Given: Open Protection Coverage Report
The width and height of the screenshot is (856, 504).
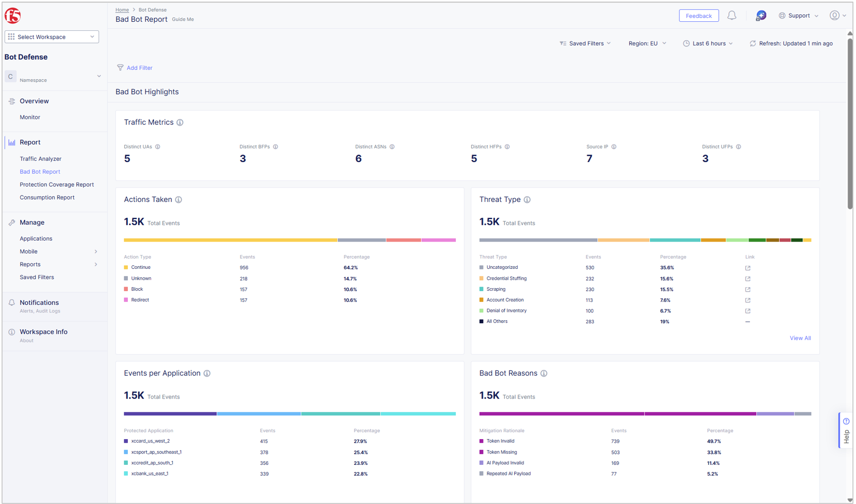Looking at the screenshot, I should (56, 185).
